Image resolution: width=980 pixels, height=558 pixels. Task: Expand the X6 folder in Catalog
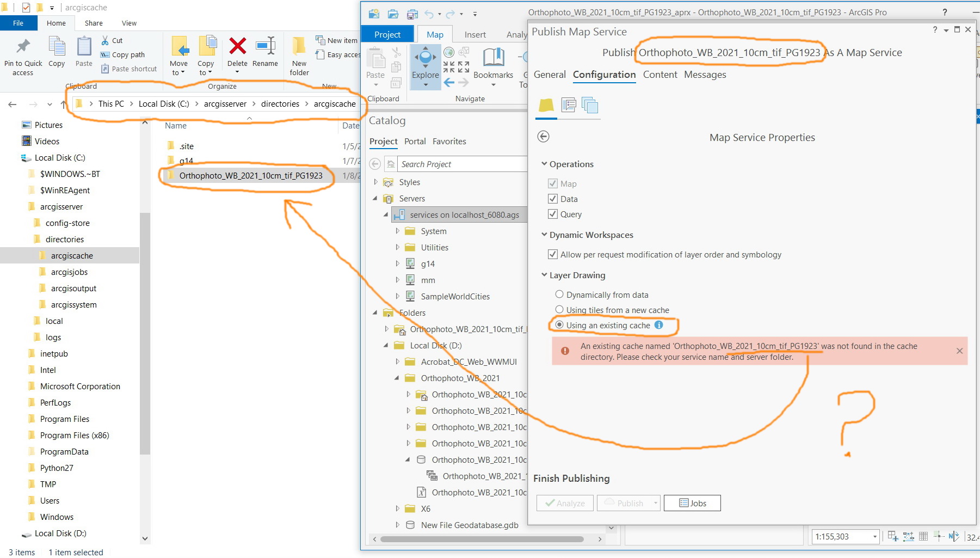coord(397,508)
